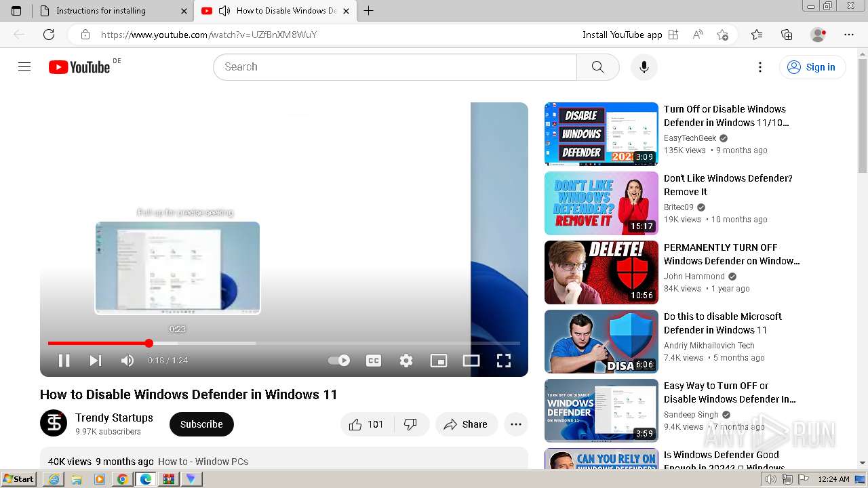Switch to theater mode
The width and height of the screenshot is (868, 488).
click(x=471, y=361)
